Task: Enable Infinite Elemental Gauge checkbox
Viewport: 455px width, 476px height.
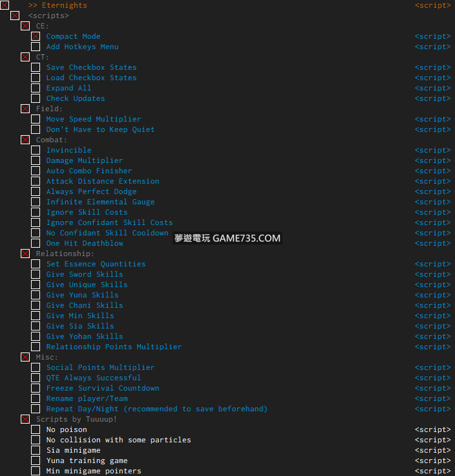Action: point(36,202)
